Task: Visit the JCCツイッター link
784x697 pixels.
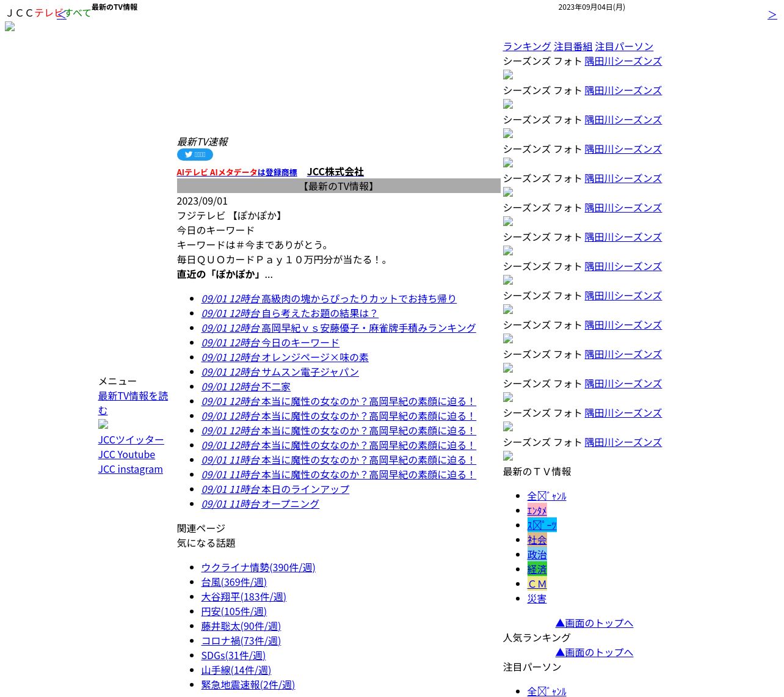Action: click(131, 440)
